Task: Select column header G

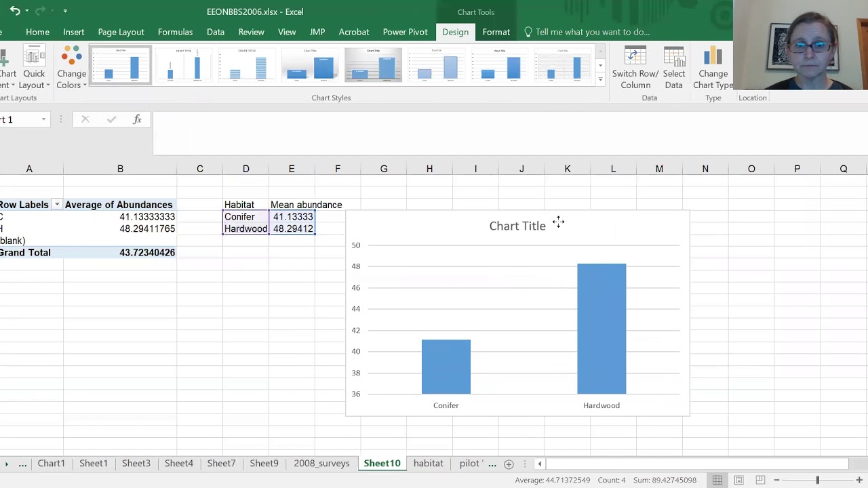Action: (384, 169)
